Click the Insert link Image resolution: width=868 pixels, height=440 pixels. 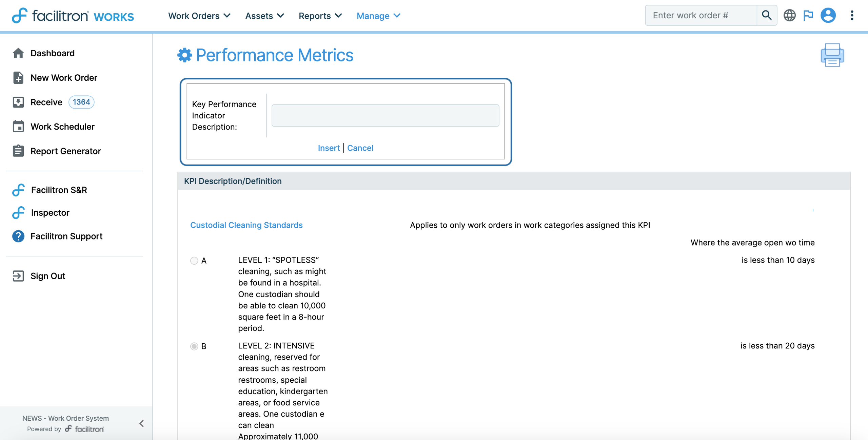329,148
